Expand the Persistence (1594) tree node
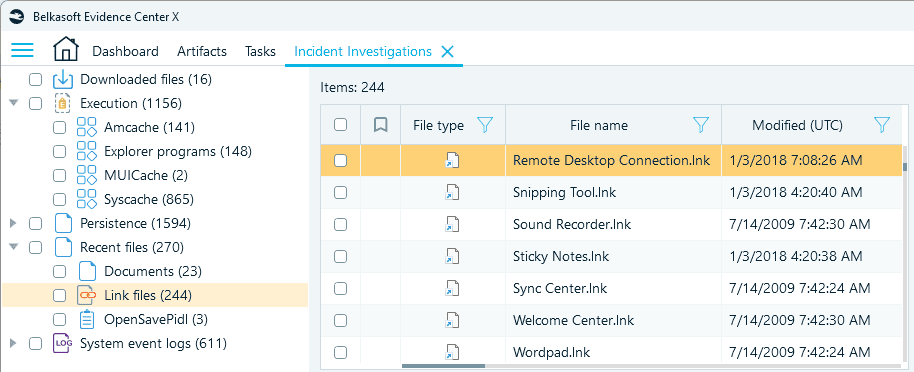914x372 pixels. click(14, 223)
